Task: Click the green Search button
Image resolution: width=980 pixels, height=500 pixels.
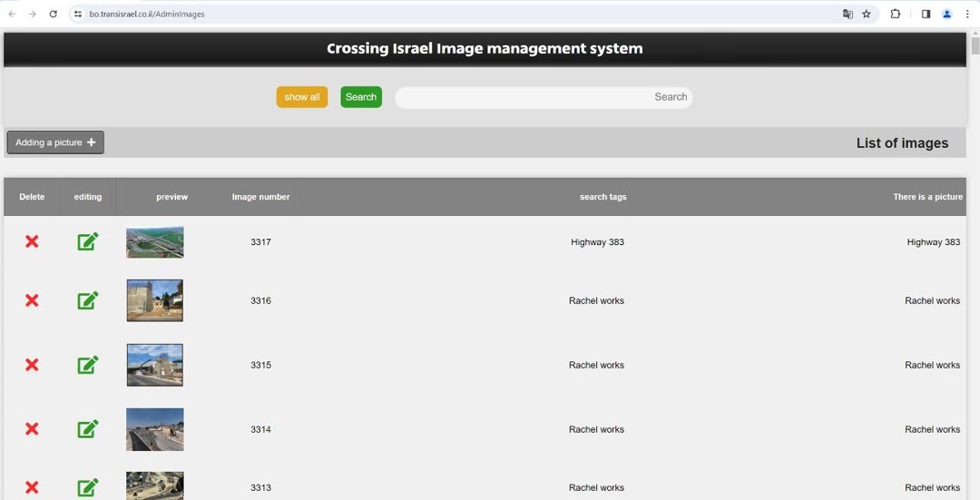Action: pyautogui.click(x=361, y=97)
